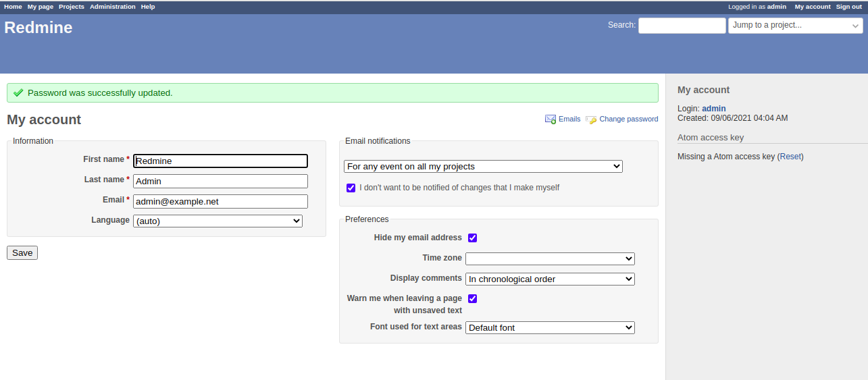
Task: Open My account link in the top right
Action: [x=813, y=7]
